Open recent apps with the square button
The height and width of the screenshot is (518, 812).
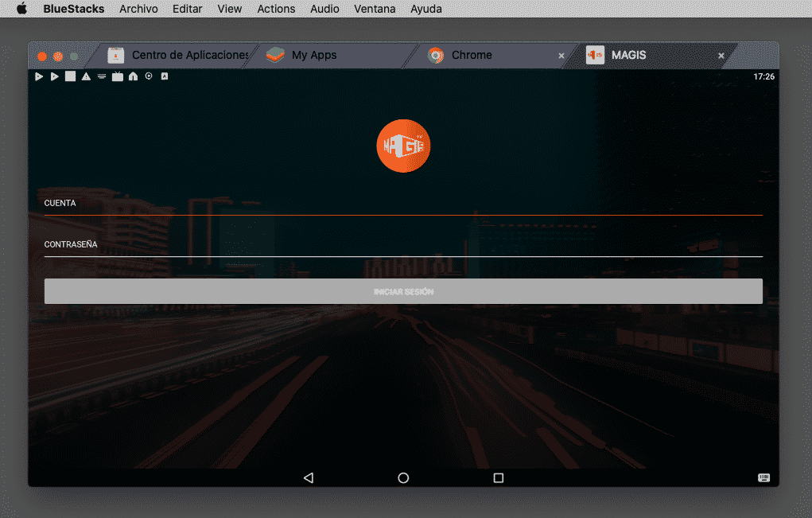tap(499, 478)
